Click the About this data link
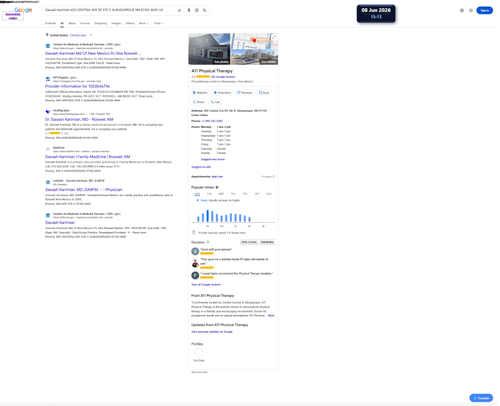 (199, 372)
